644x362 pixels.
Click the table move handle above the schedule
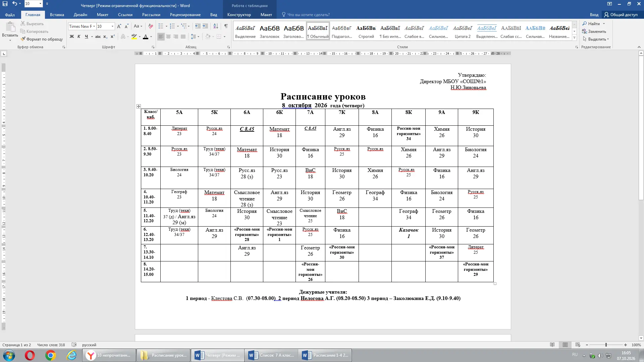[x=139, y=106]
